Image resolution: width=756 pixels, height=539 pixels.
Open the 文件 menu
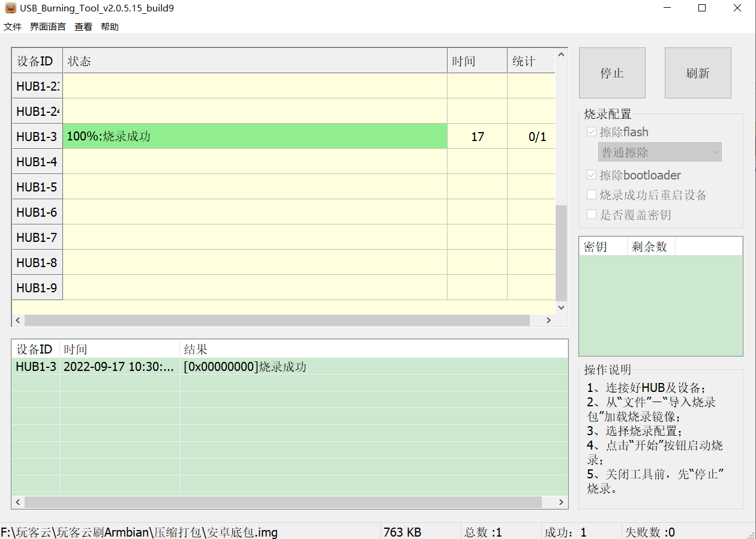point(13,27)
